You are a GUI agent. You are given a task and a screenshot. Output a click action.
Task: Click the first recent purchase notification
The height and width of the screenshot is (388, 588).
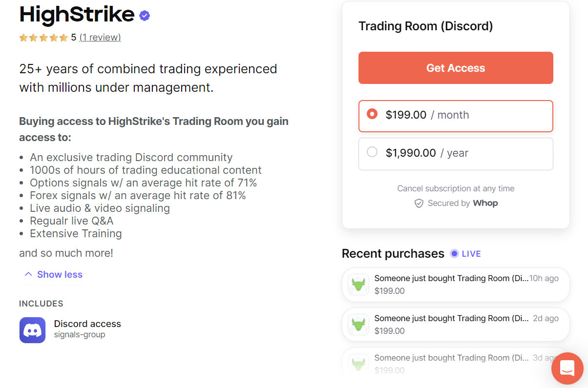[455, 284]
